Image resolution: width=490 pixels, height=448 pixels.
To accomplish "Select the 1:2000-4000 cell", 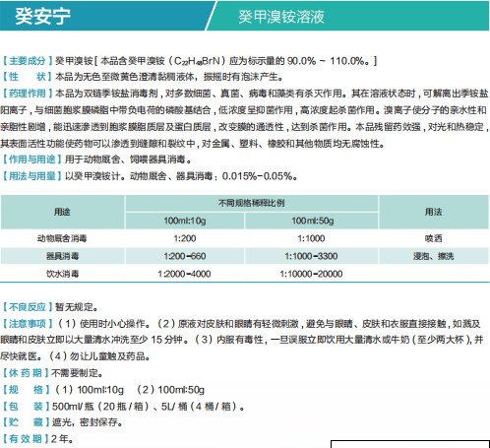I will coord(184,274).
